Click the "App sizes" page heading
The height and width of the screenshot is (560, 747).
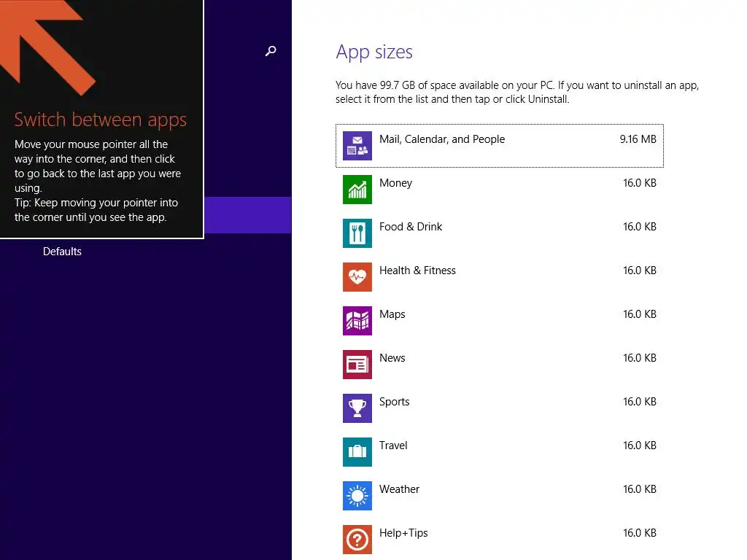[x=374, y=52]
